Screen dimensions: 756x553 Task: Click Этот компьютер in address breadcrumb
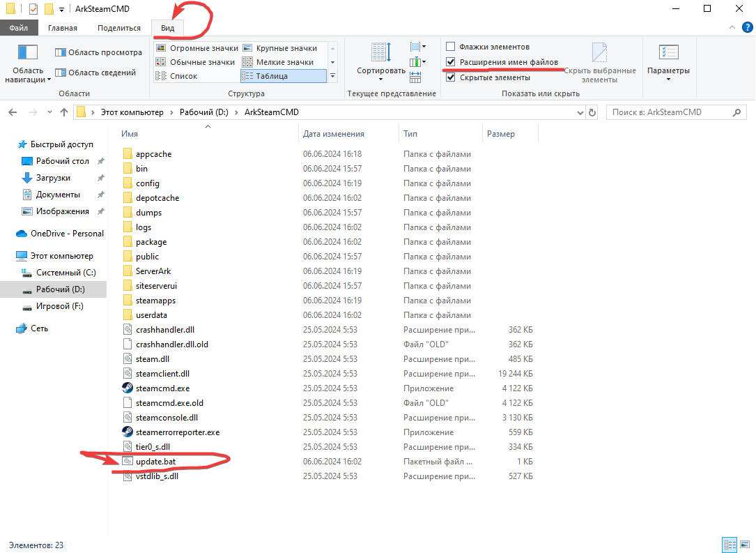132,112
